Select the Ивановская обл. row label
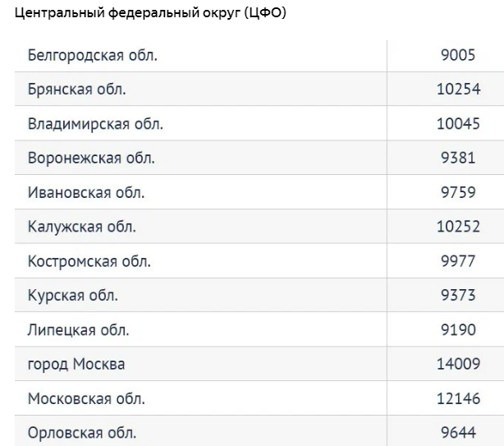Viewport: 504px width, 446px height. pos(86,192)
